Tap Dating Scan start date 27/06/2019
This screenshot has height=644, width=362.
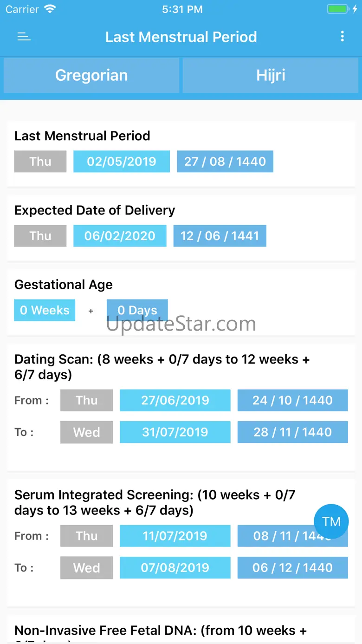(x=175, y=400)
